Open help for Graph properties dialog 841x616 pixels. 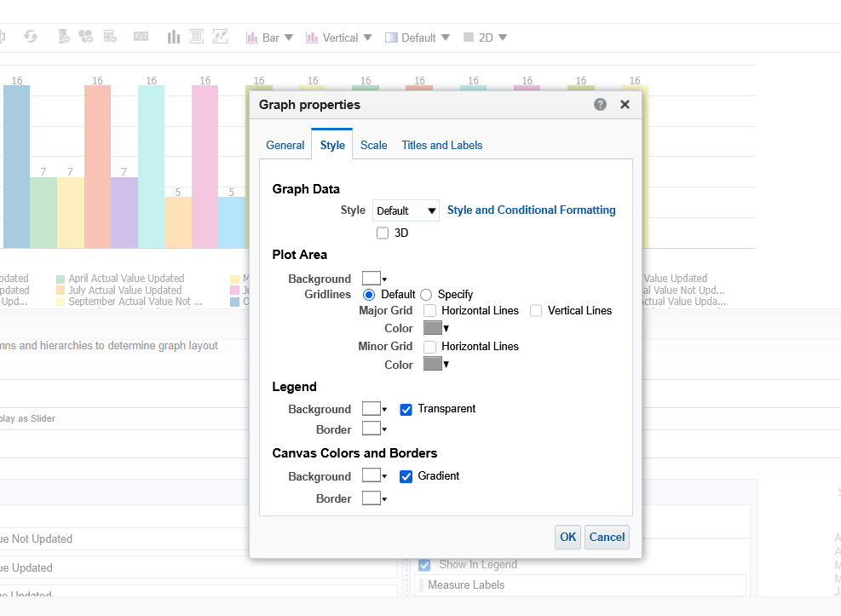(x=600, y=105)
